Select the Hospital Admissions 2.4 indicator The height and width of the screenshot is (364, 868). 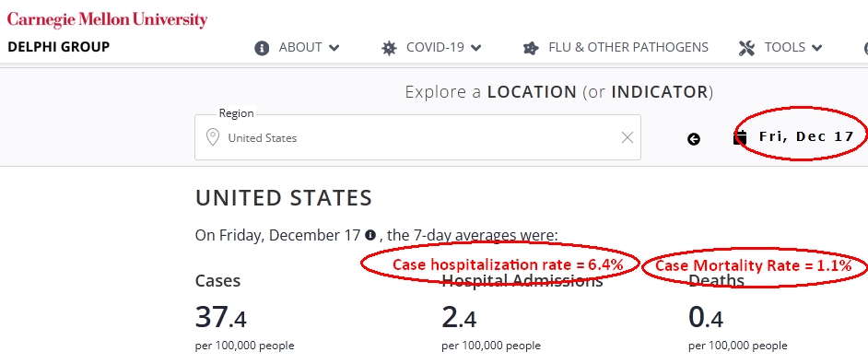click(522, 311)
